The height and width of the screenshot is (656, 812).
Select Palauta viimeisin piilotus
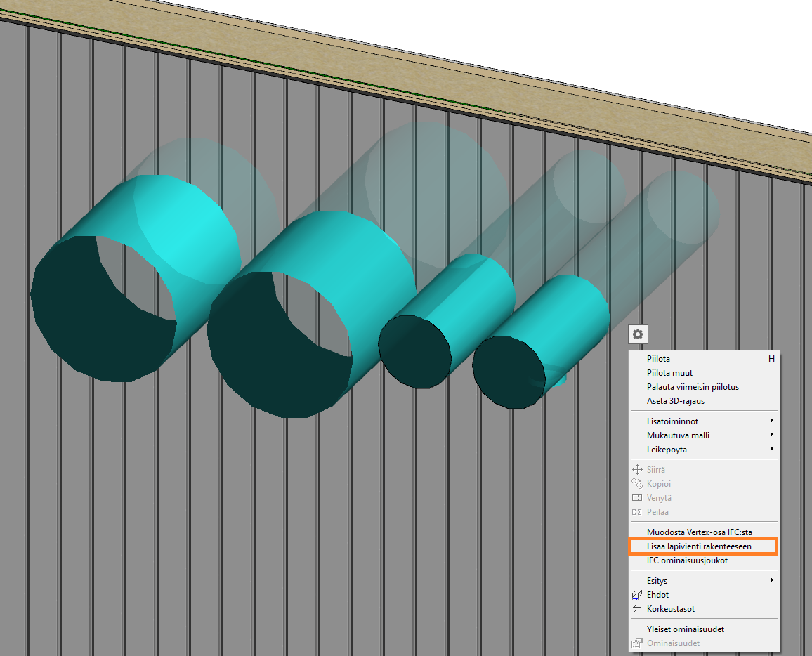click(693, 387)
